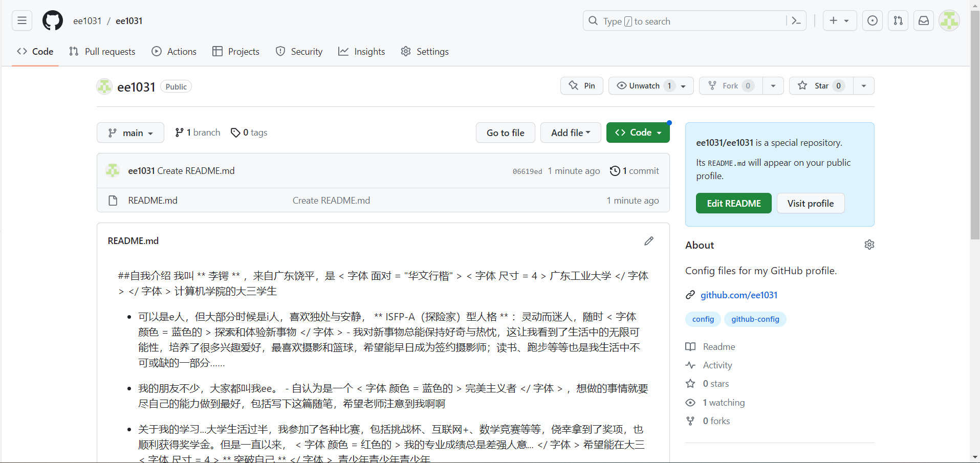Open the Pull requests tab

(102, 51)
